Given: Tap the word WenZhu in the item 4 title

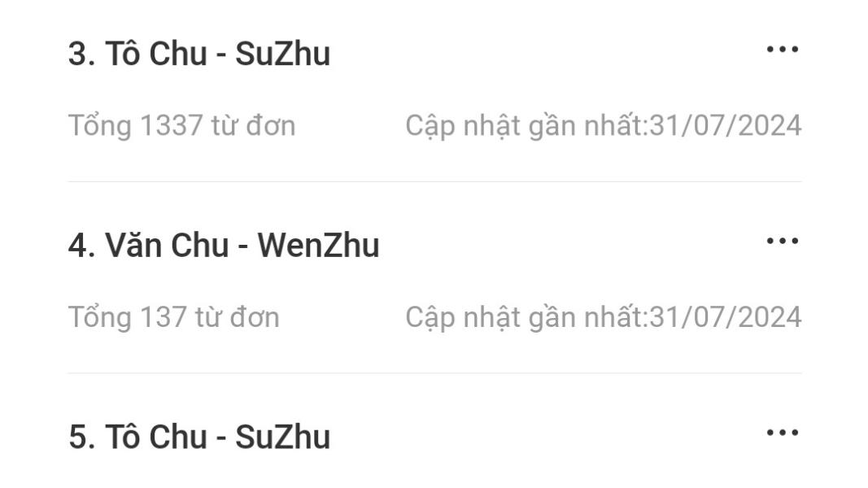Looking at the screenshot, I should (318, 245).
